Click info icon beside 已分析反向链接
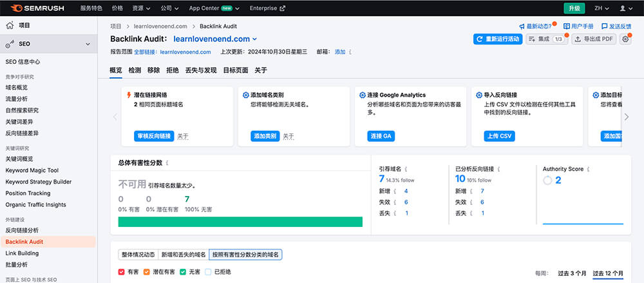 click(498, 169)
